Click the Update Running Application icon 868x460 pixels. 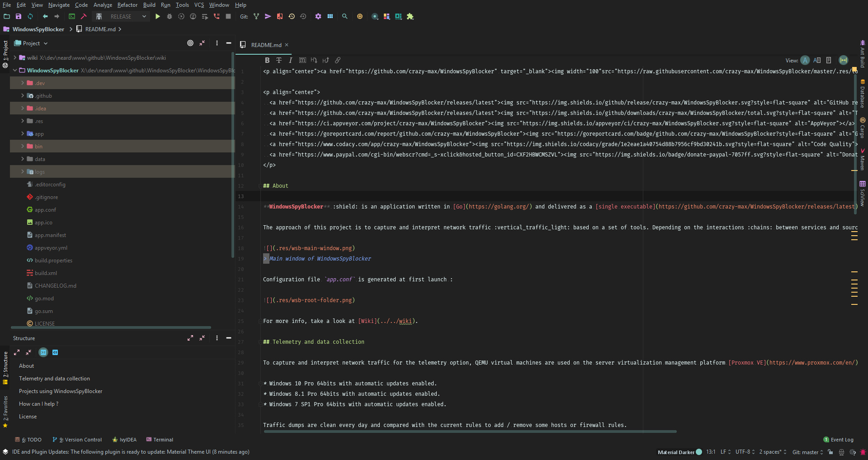click(205, 16)
